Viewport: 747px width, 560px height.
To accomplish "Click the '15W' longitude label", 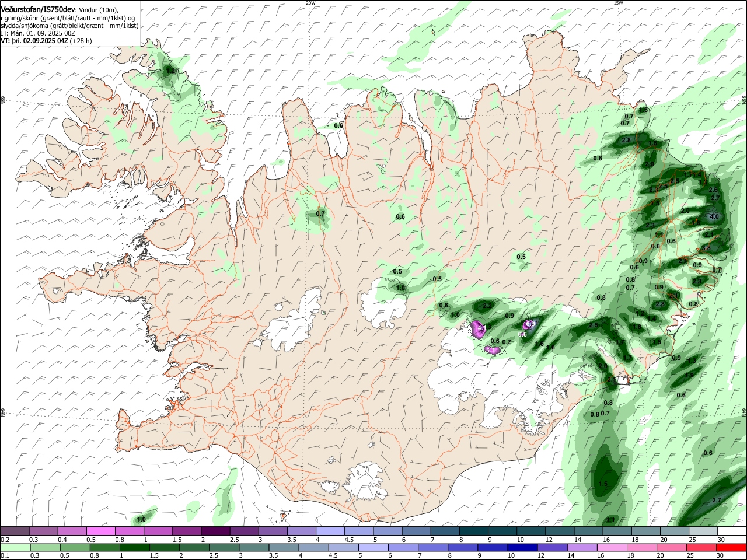I will pyautogui.click(x=618, y=3).
